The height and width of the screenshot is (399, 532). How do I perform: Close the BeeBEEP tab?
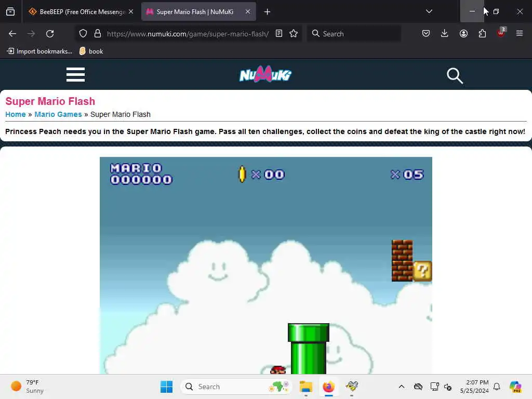131,11
